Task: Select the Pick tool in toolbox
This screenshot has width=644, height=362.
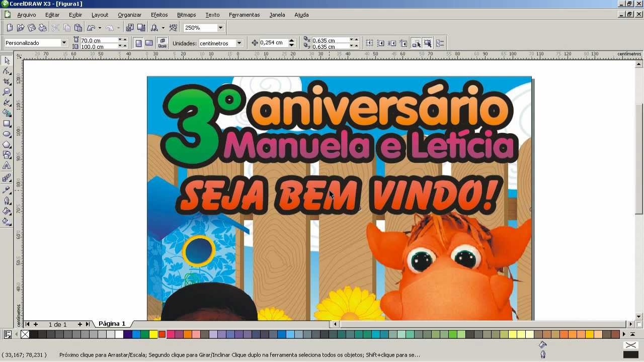Action: (x=7, y=60)
